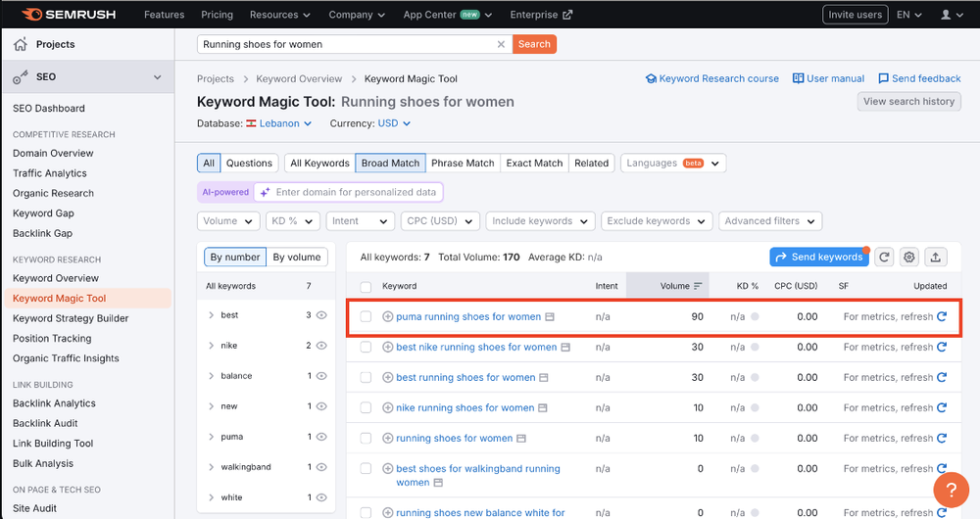Open the Volume filter dropdown
Screen dimensions: 980x519
click(x=228, y=221)
